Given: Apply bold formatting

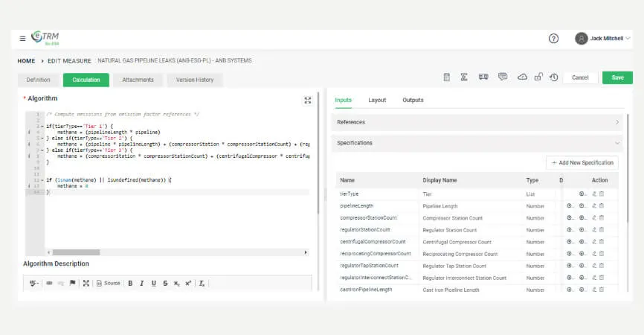Looking at the screenshot, I should click(x=130, y=283).
